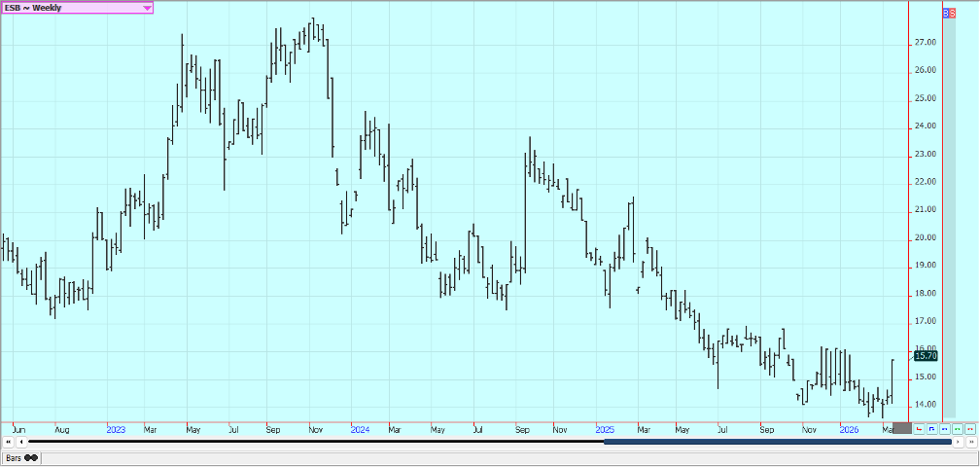Open the ESB ~ Weekly symbol dropdown arrow
Screen dimensions: 980x467
click(147, 8)
